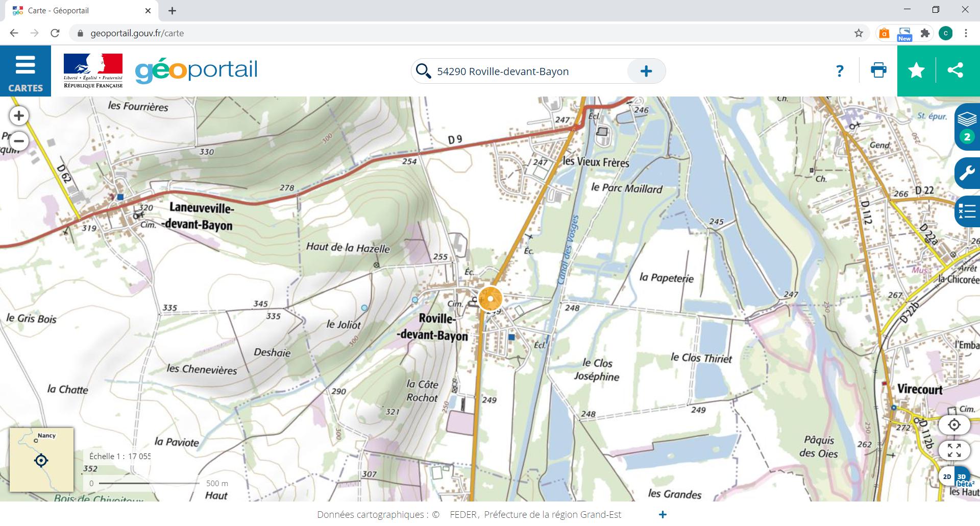Click the overview minimap thumbnail
This screenshot has width=980, height=526.
[41, 460]
